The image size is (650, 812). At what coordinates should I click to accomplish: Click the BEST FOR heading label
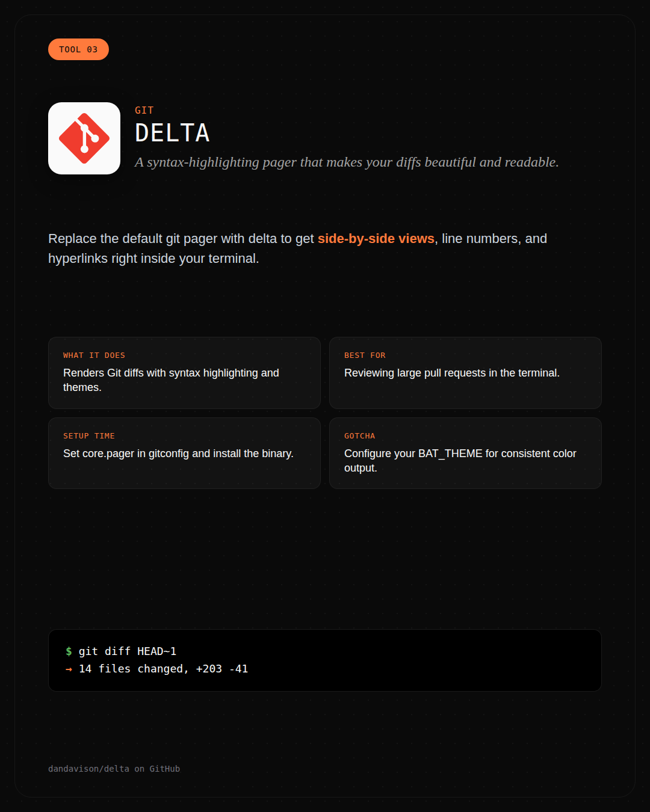pos(365,355)
